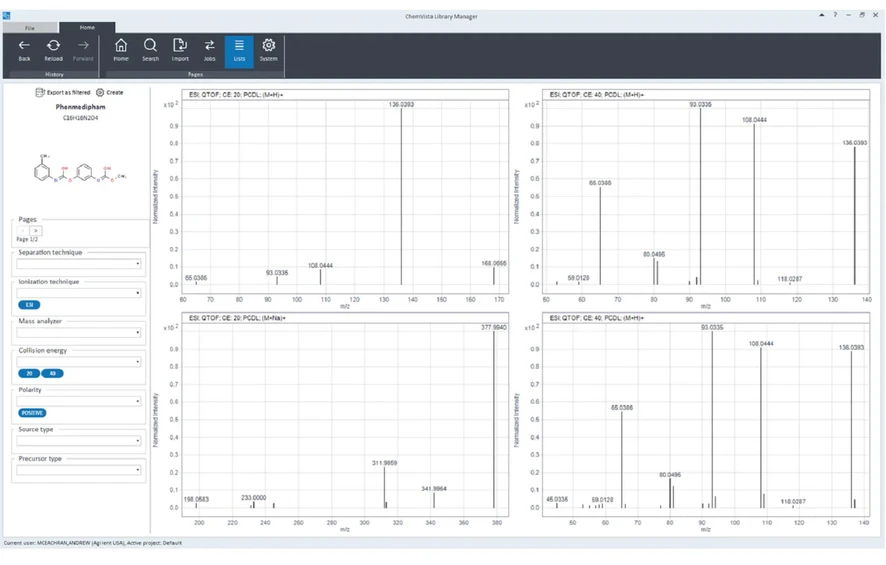Screen dimensions: 886x565
Task: Click Export as filtered button
Action: (62, 93)
